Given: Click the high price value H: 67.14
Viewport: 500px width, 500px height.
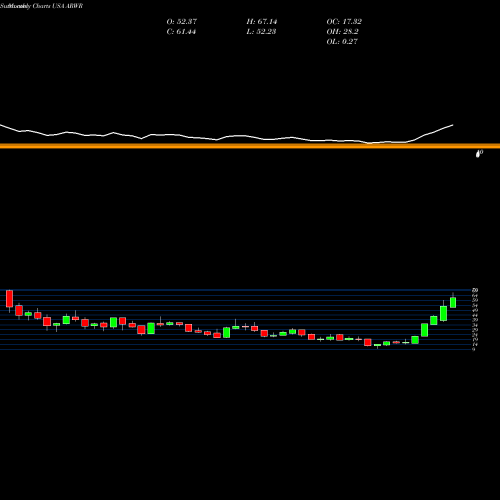Looking at the screenshot, I should pos(262,22).
